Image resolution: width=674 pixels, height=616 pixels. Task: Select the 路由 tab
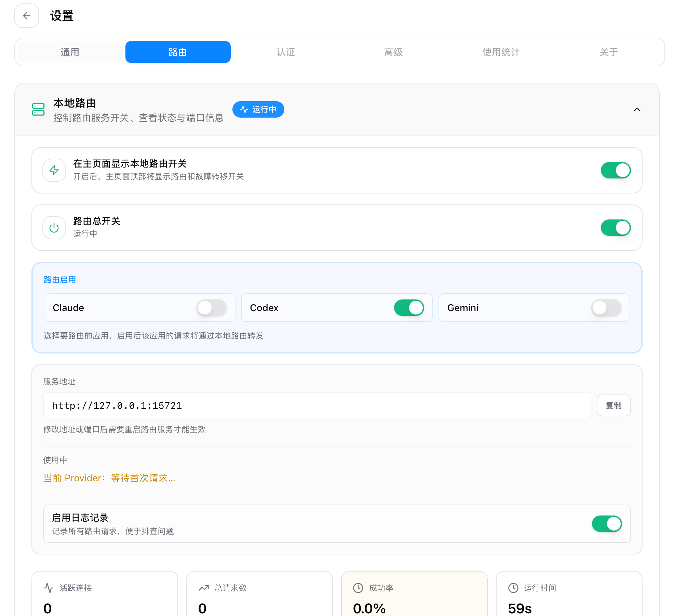tap(178, 52)
